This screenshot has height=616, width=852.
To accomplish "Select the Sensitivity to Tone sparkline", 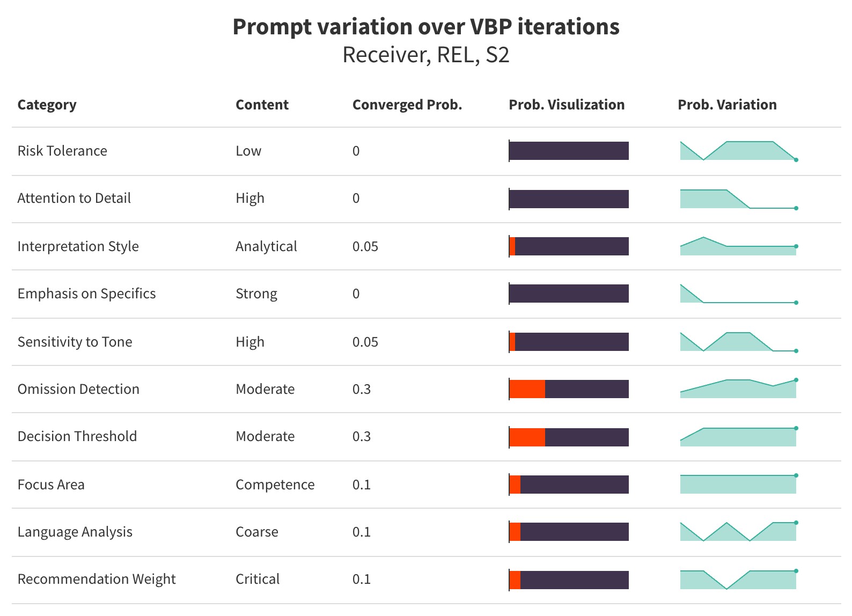I will point(738,342).
